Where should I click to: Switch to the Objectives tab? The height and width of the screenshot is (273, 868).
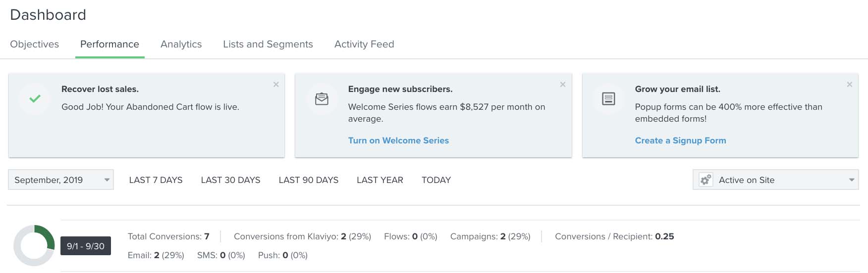[x=34, y=45]
